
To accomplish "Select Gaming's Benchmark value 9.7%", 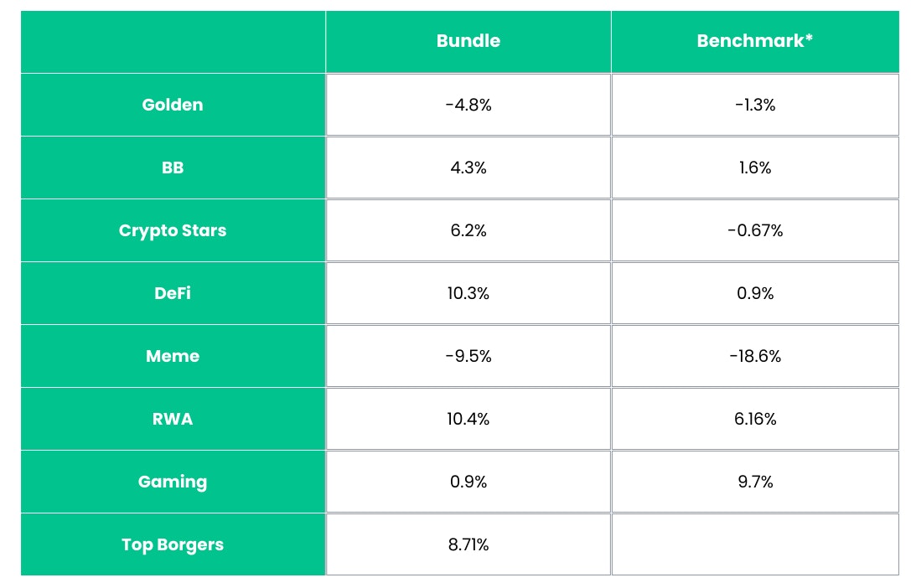I will pyautogui.click(x=754, y=482).
